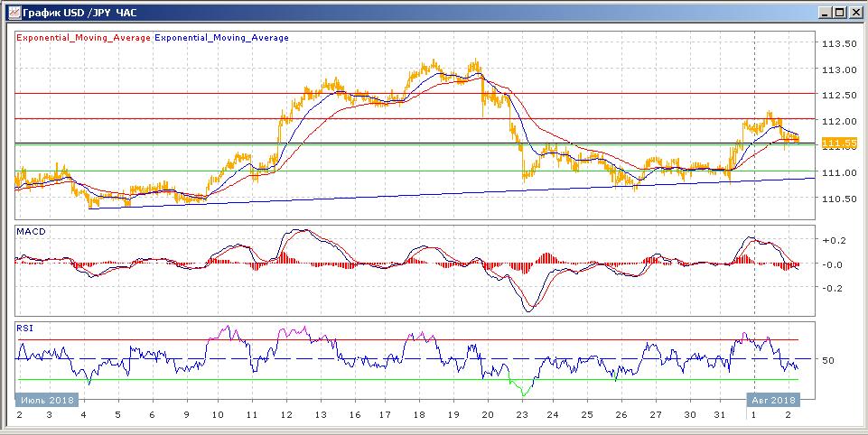Click the 111.00 price axis label
Viewport: 868px width, 435px height.
pyautogui.click(x=837, y=172)
